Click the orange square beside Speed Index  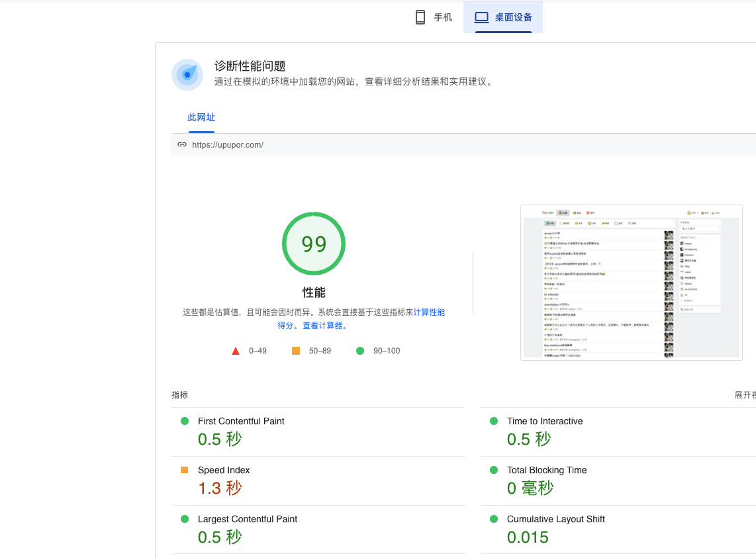click(185, 470)
